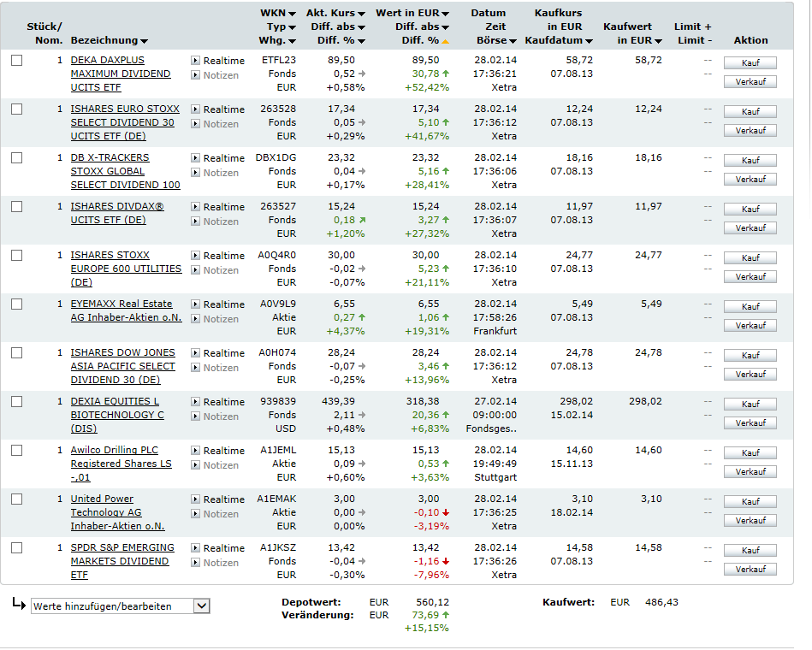Image resolution: width=812 pixels, height=650 pixels.
Task: Sort by the Börse column header
Action: coord(513,41)
